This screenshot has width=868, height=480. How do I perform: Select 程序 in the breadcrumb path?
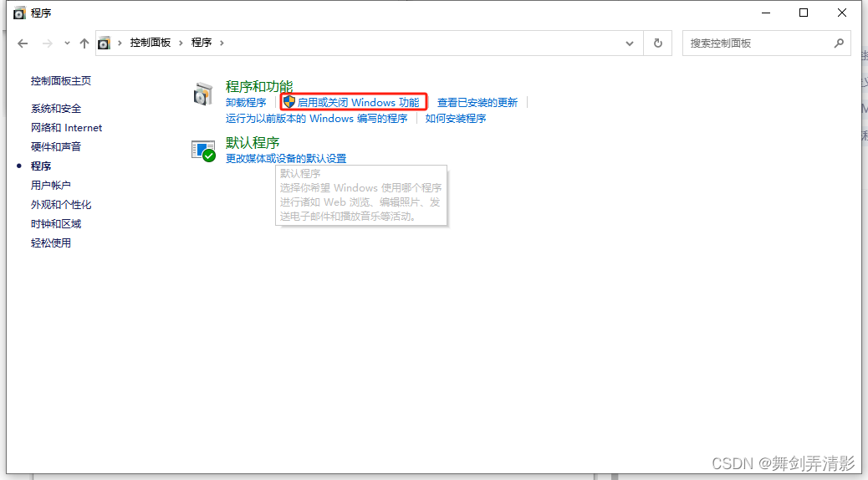[x=202, y=43]
